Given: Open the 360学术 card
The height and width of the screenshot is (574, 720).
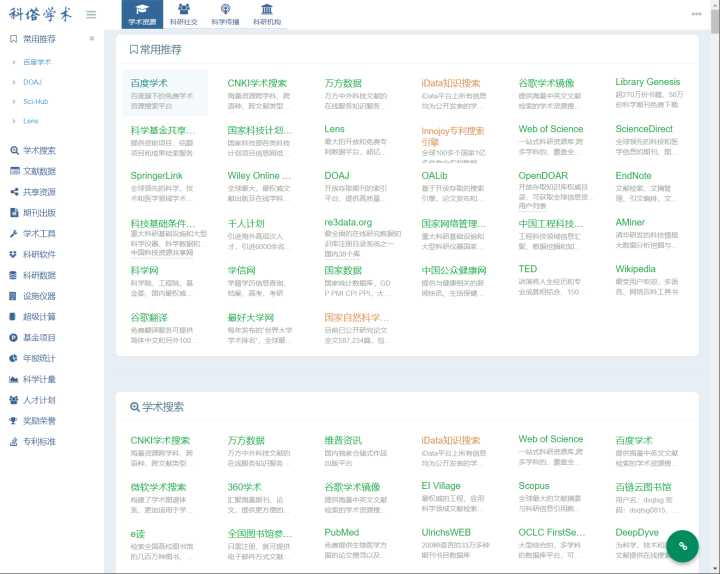Looking at the screenshot, I should (x=262, y=498).
